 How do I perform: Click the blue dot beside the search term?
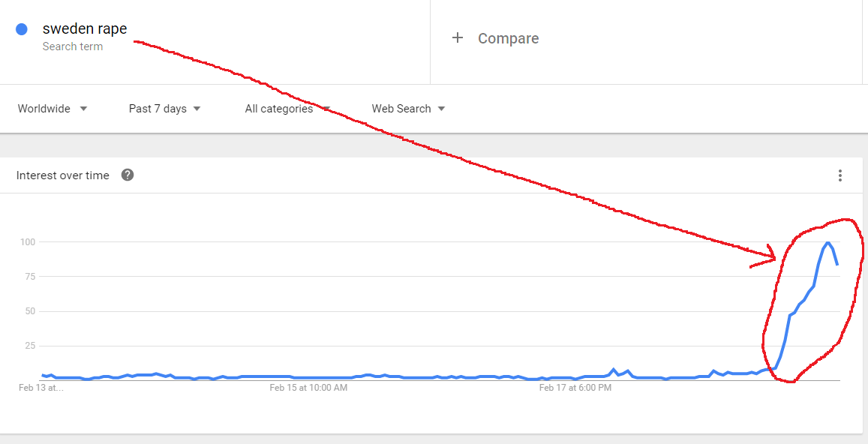coord(22,29)
